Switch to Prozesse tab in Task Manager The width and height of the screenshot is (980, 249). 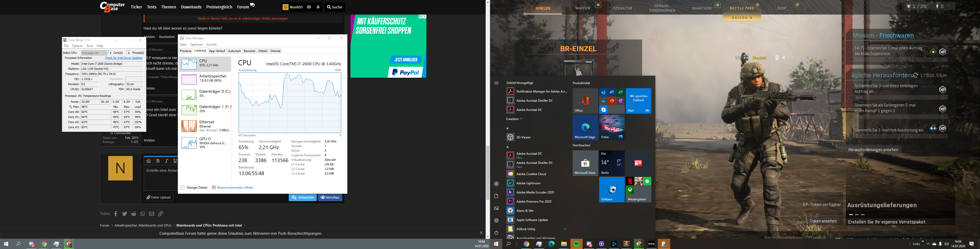(x=186, y=51)
